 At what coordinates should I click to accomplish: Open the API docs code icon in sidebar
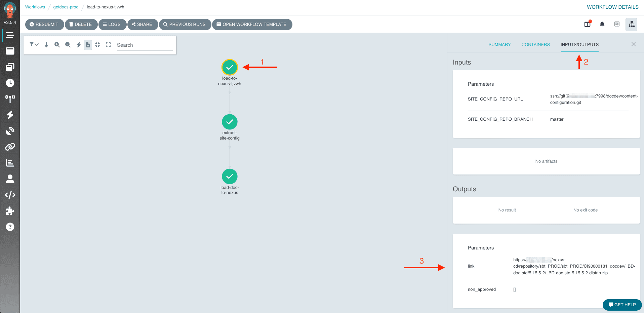(10, 195)
